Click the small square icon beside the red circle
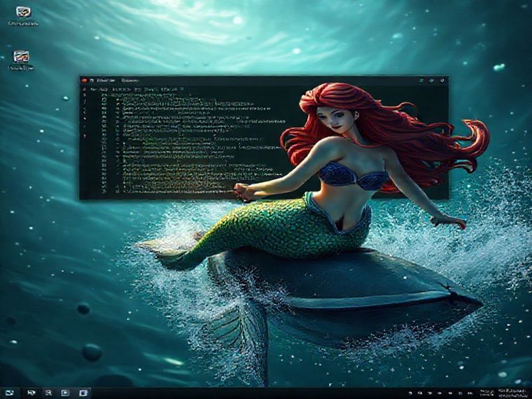This screenshot has height=399, width=532. point(92,80)
